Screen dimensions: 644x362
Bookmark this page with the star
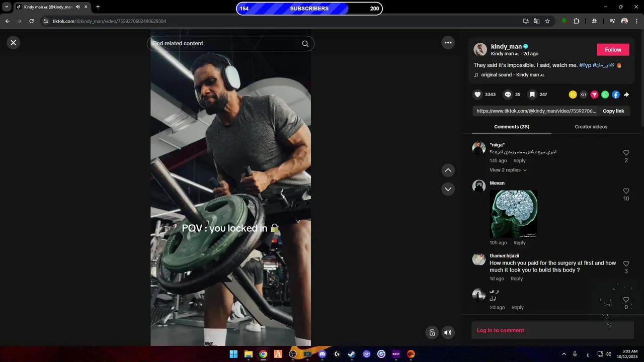547,21
